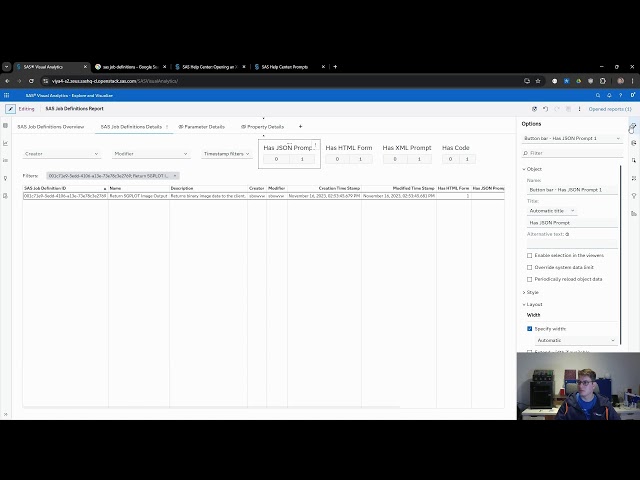Check Override system data limit
The image size is (640, 480).
(529, 267)
